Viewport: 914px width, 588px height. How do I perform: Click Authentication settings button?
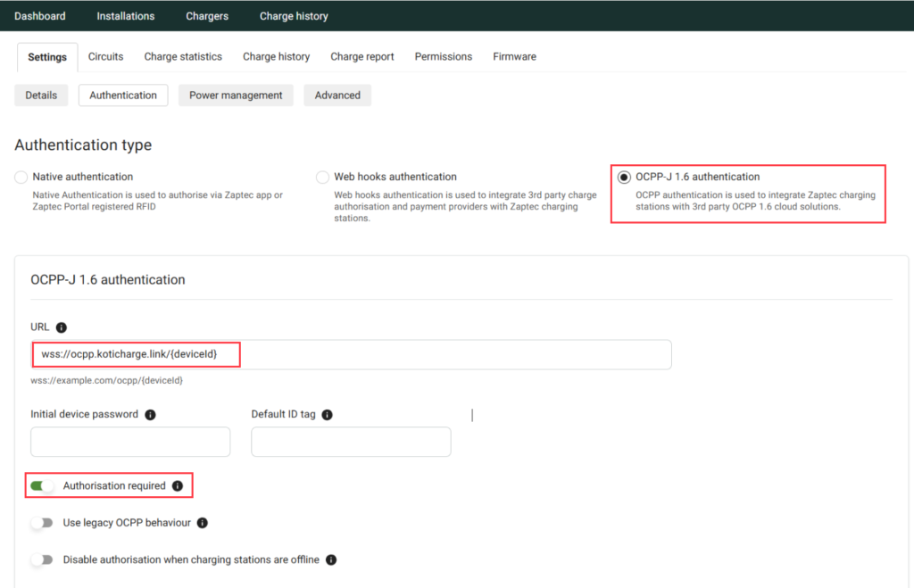[123, 95]
